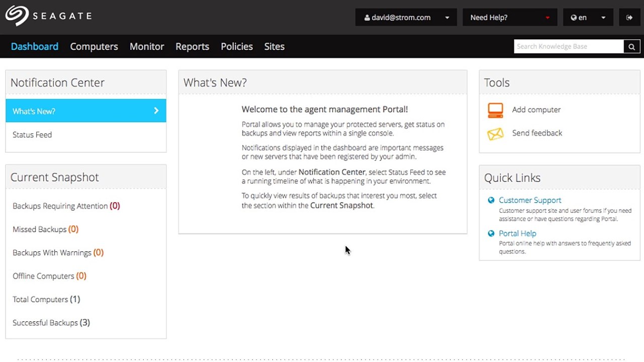The height and width of the screenshot is (362, 644).
Task: Select What's New? in Notification Center
Action: pos(86,111)
